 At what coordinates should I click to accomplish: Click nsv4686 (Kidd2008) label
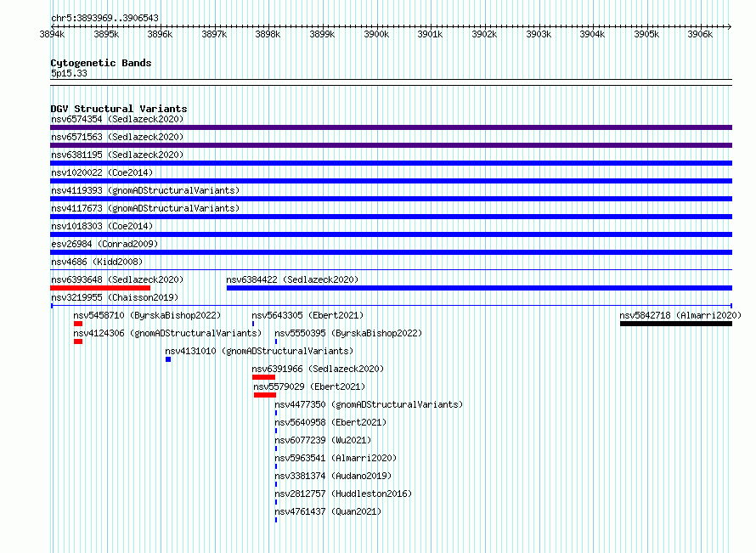[97, 262]
